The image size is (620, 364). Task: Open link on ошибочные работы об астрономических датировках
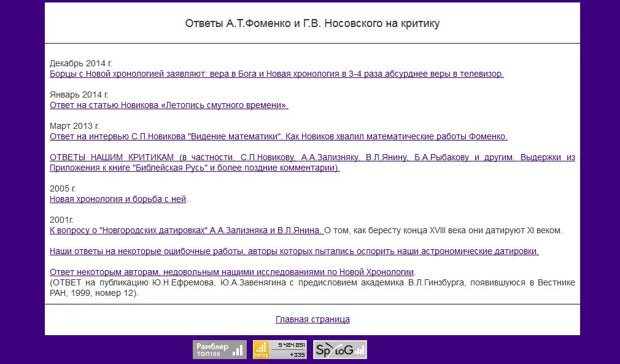[294, 251]
